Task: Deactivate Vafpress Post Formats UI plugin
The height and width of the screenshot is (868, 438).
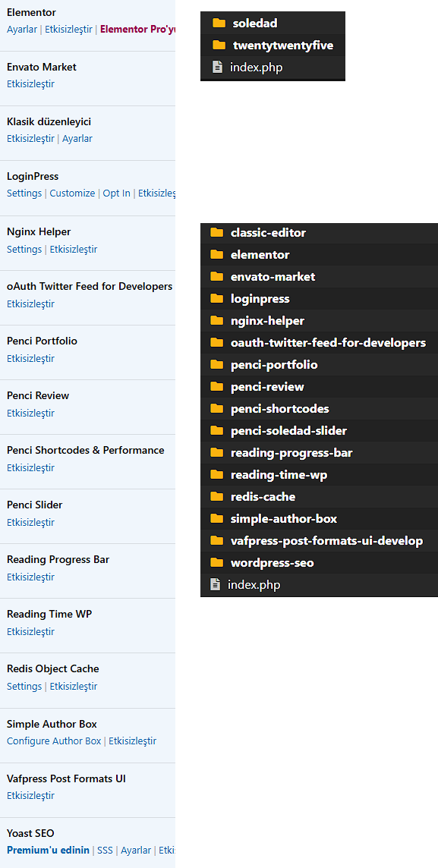Action: [x=30, y=796]
